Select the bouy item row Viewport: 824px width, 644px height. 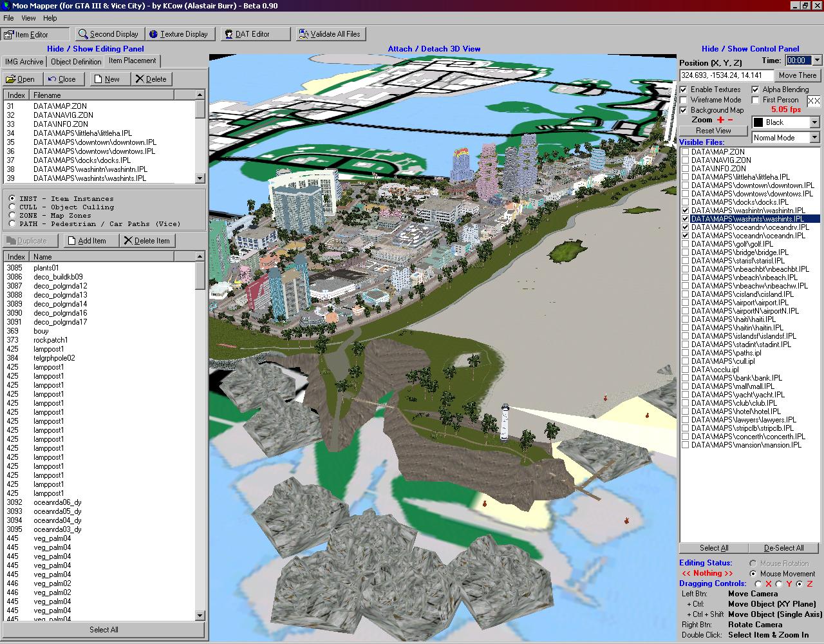(x=100, y=331)
